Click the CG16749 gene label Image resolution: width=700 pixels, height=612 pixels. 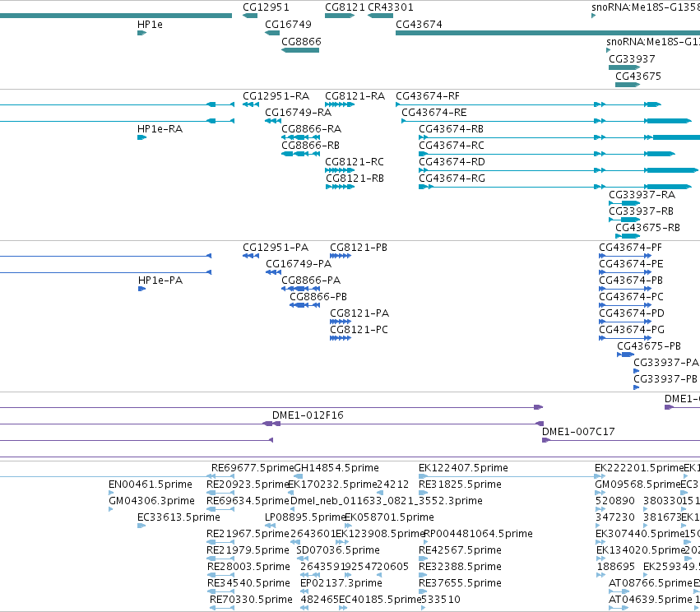click(288, 25)
